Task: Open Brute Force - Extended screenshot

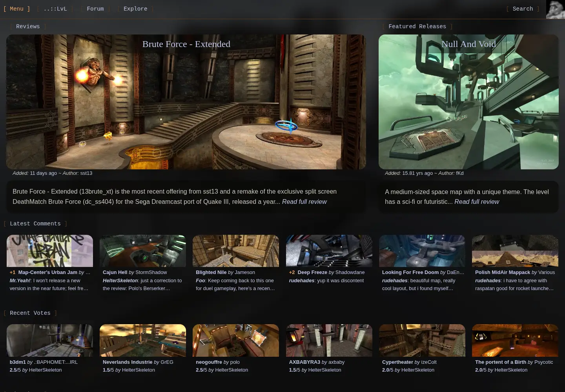Action: click(x=186, y=102)
